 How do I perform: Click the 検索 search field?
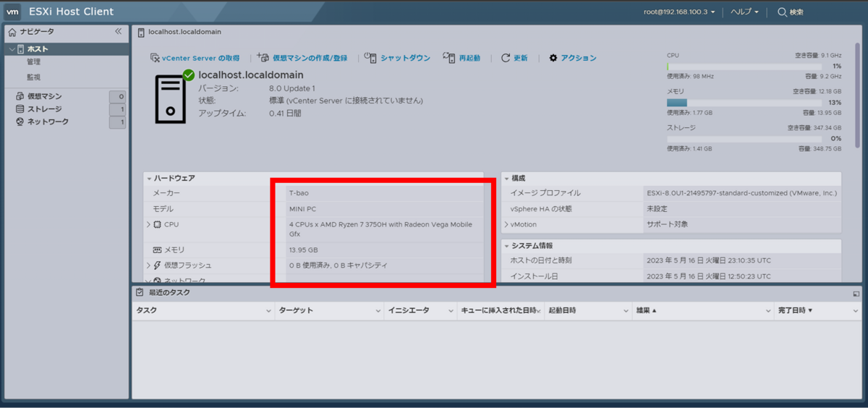click(x=796, y=12)
